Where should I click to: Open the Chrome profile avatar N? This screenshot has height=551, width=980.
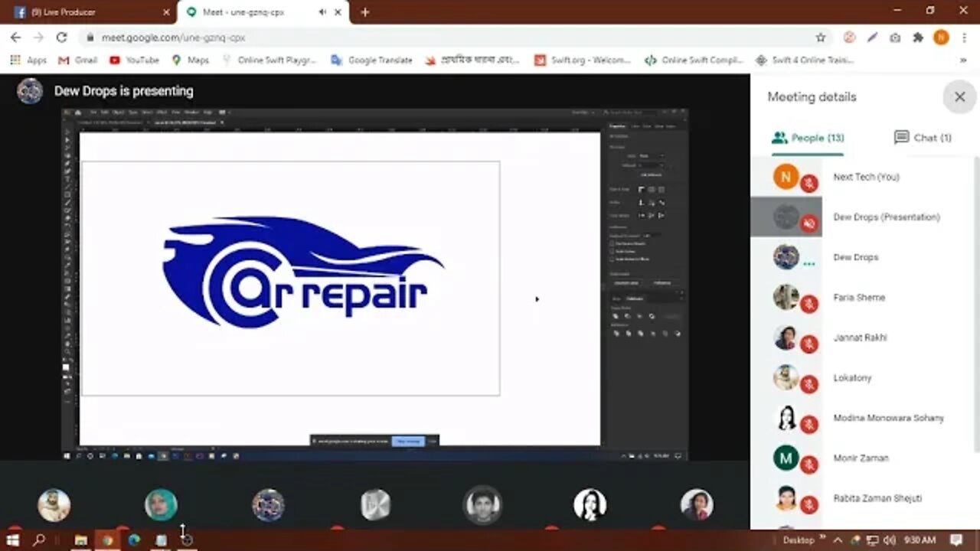(x=941, y=37)
